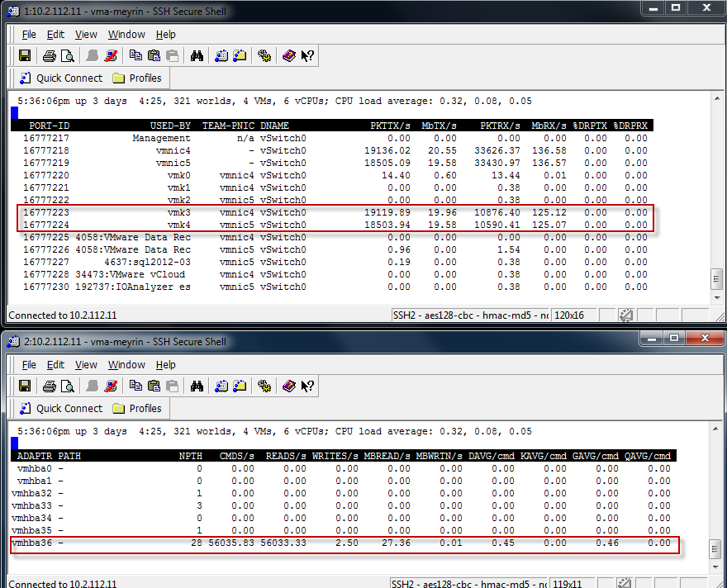Click the Copy icon in bottom window toolbar
This screenshot has height=588, width=727.
click(x=135, y=386)
